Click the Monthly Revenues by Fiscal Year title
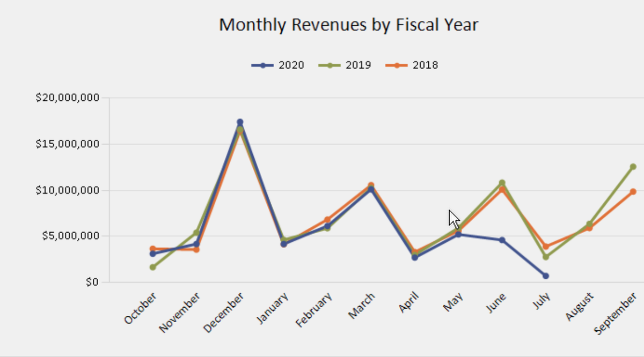 click(x=348, y=25)
